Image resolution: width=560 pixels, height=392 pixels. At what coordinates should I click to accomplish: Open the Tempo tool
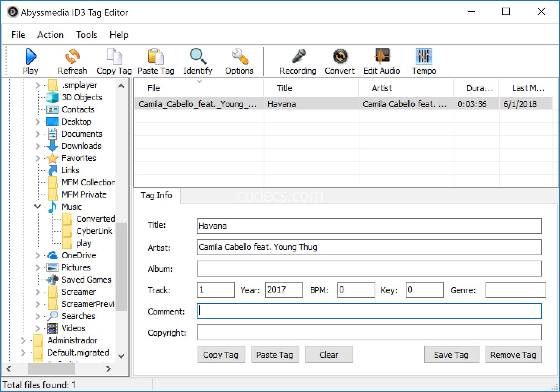coord(424,62)
